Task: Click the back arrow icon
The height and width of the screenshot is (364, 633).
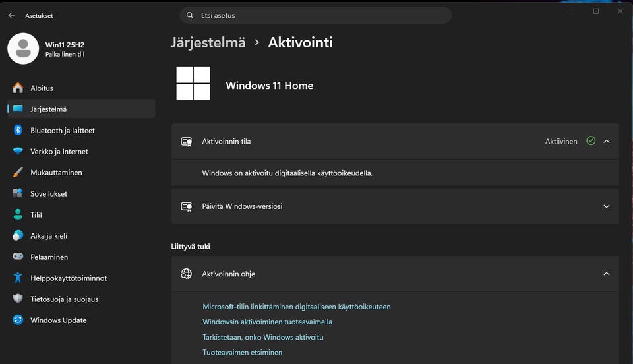Action: pyautogui.click(x=11, y=15)
